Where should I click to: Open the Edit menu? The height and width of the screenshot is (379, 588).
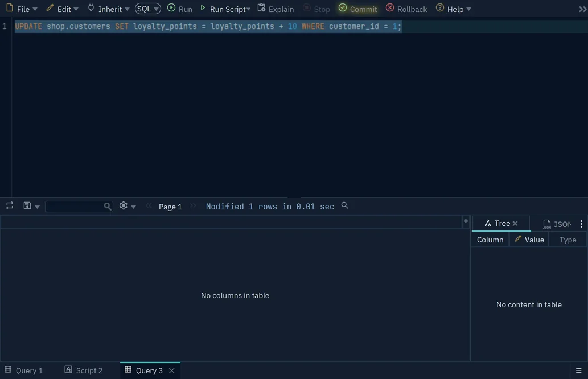coord(62,9)
